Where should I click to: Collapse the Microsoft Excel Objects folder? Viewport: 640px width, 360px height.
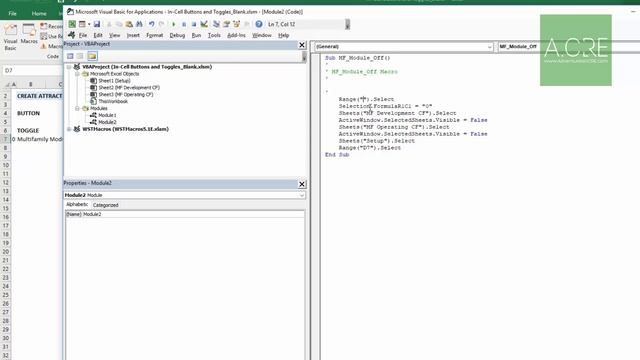tap(77, 74)
